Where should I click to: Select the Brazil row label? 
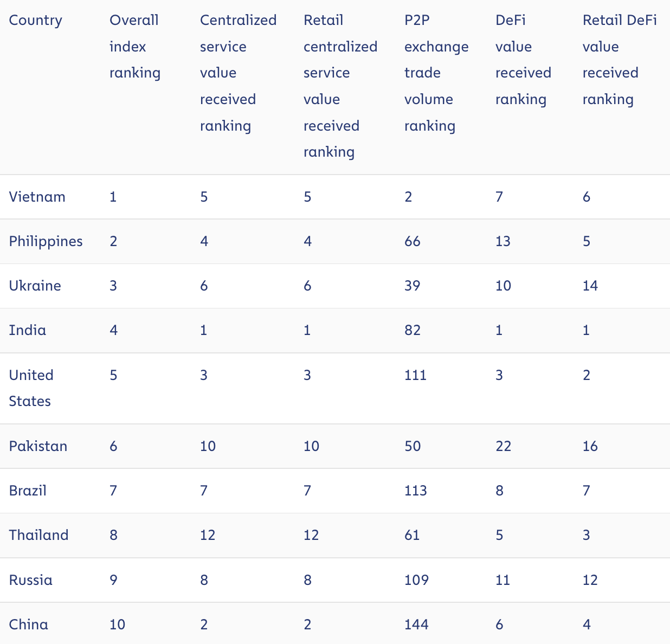coord(28,491)
